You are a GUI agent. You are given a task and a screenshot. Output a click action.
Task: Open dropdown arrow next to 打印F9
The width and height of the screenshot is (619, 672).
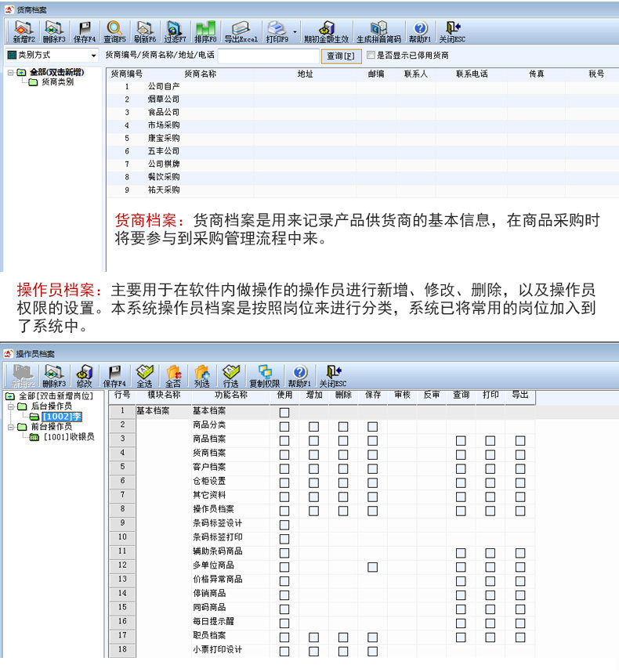click(x=295, y=32)
